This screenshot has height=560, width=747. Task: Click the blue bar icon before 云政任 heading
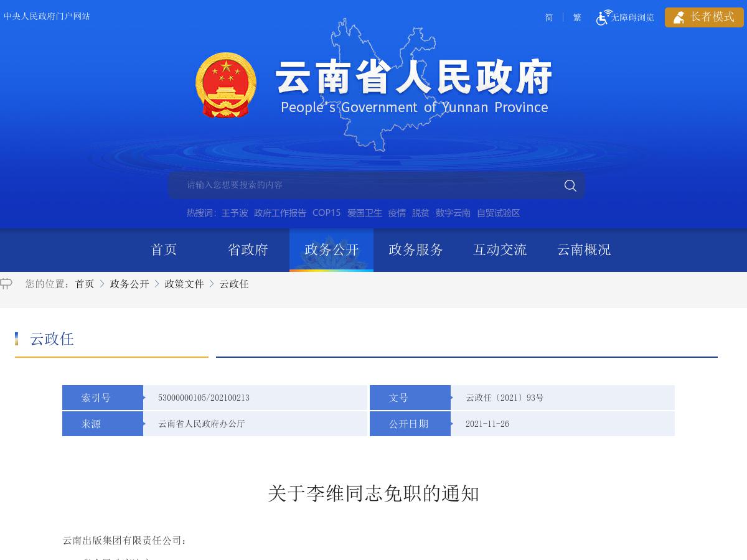[x=17, y=338]
